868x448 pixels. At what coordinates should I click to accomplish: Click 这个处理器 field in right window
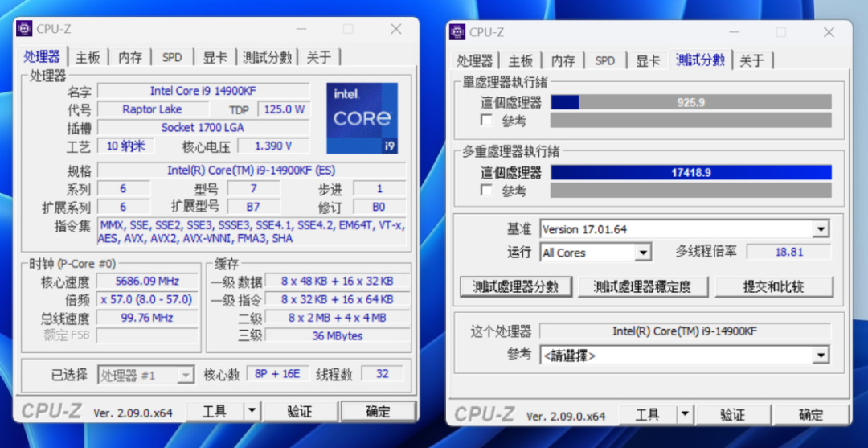click(685, 331)
